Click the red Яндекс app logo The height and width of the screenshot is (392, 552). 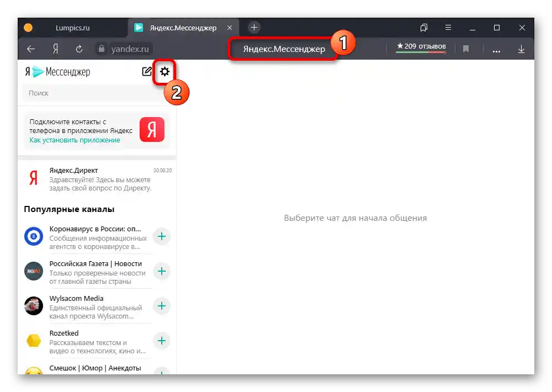point(152,129)
